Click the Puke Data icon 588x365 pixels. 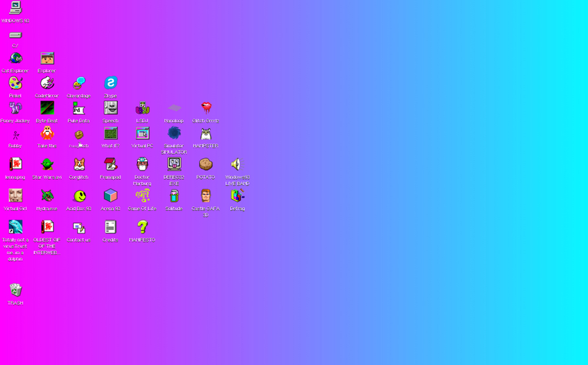point(79,108)
